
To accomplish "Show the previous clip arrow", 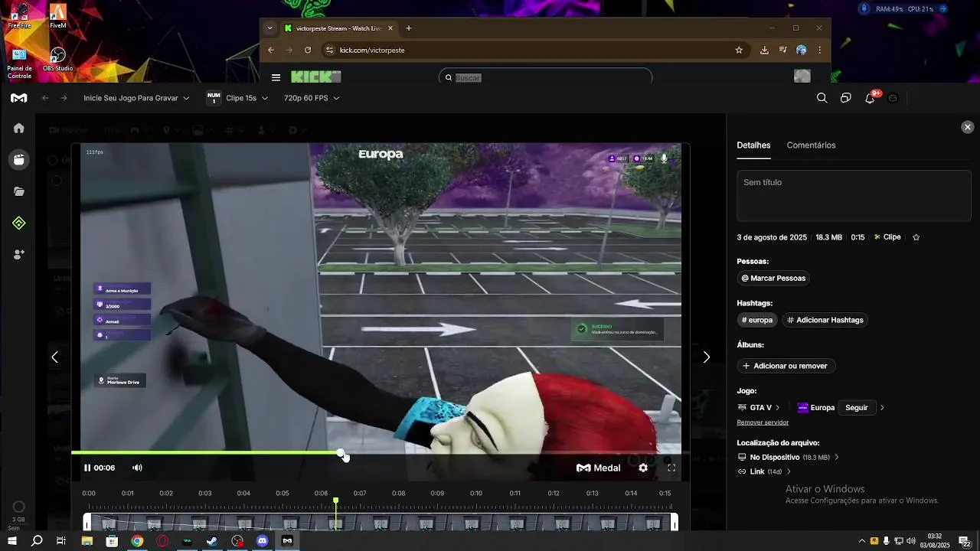I will tap(54, 357).
